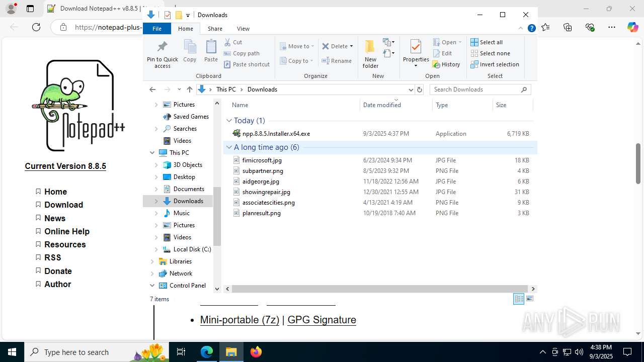Screen dimensions: 644x362
Task: Click the Copy ribbon icon
Action: pos(190,47)
